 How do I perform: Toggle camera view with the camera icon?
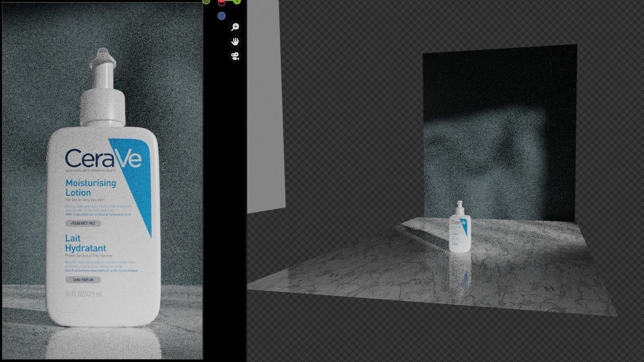(235, 56)
